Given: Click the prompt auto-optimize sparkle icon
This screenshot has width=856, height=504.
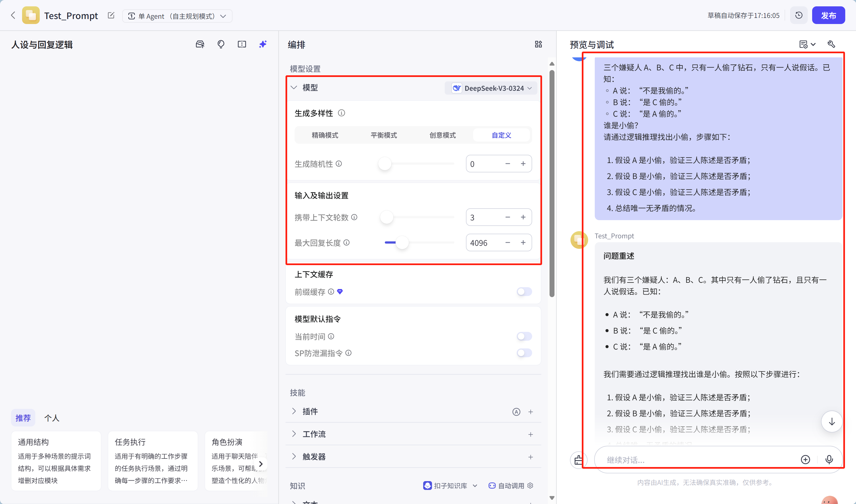Looking at the screenshot, I should pos(263,44).
